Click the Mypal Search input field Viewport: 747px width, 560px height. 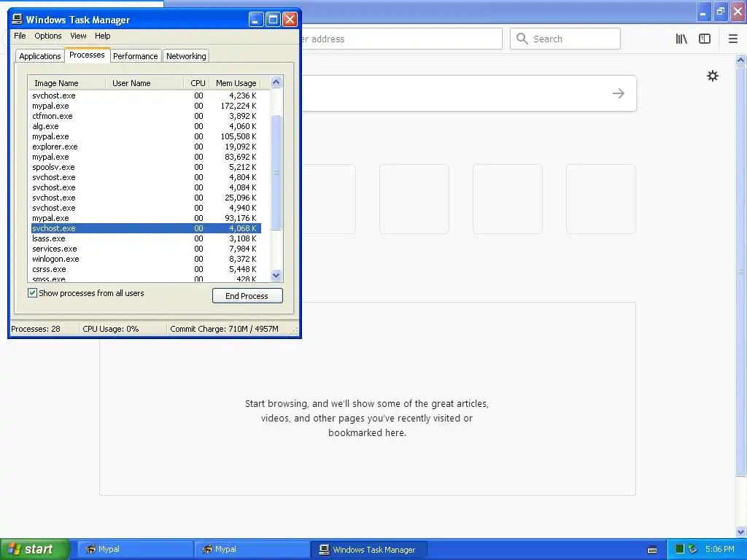click(565, 39)
